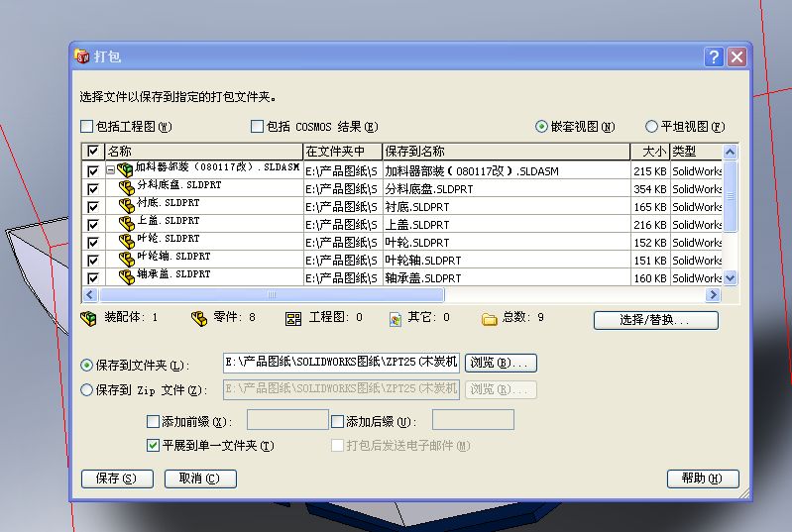Uncheck the 叶轮 row checkbox
The image size is (792, 532).
click(x=93, y=243)
